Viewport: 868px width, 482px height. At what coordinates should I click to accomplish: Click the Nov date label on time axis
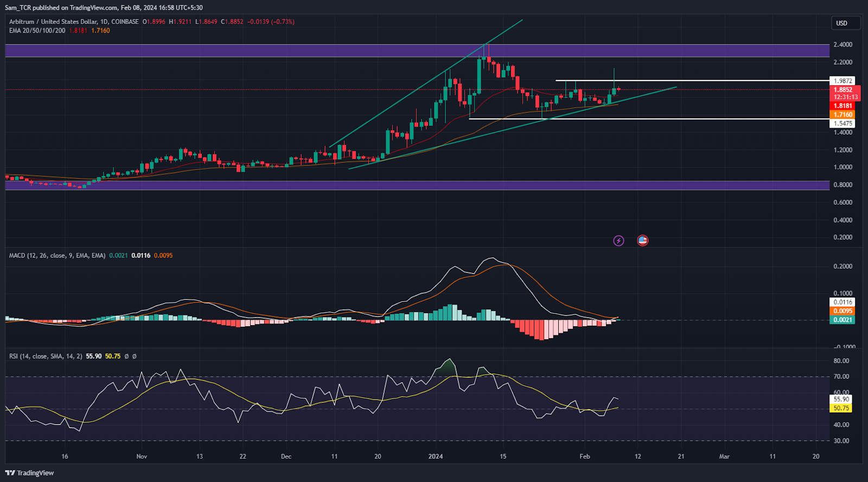(142, 456)
